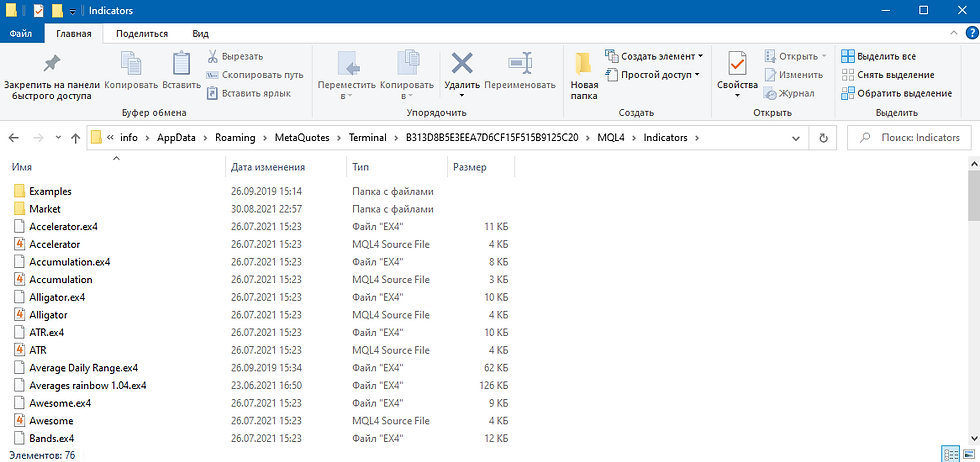Switch to the Вид tab
Image resolution: width=980 pixels, height=462 pixels.
point(201,34)
